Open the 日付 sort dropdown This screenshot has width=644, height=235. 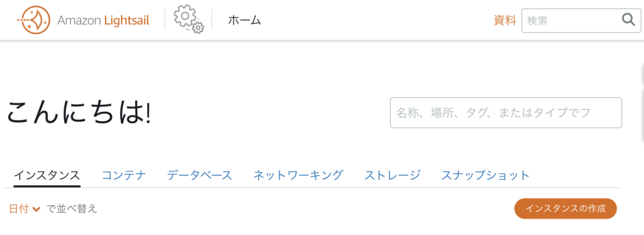(x=25, y=209)
